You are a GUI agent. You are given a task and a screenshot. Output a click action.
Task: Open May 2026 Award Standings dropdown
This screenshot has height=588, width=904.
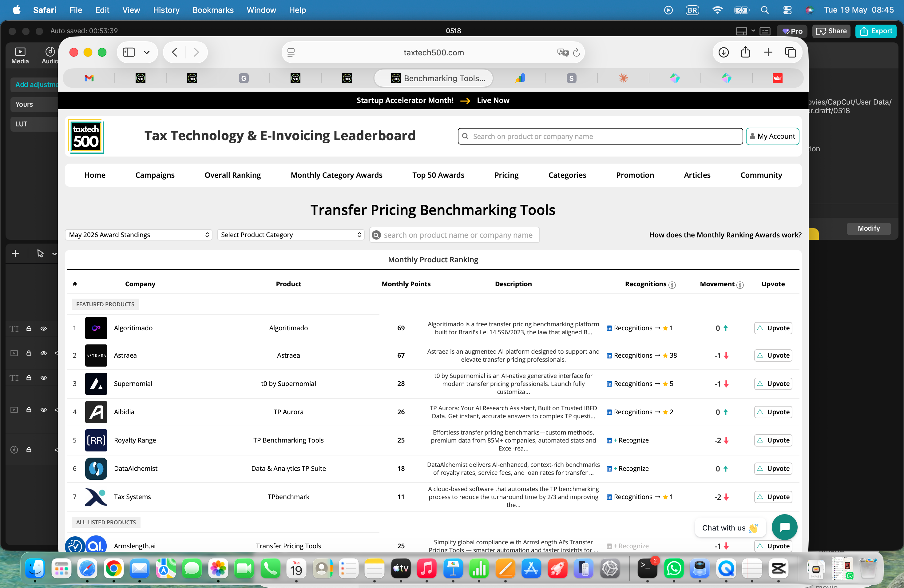(139, 235)
